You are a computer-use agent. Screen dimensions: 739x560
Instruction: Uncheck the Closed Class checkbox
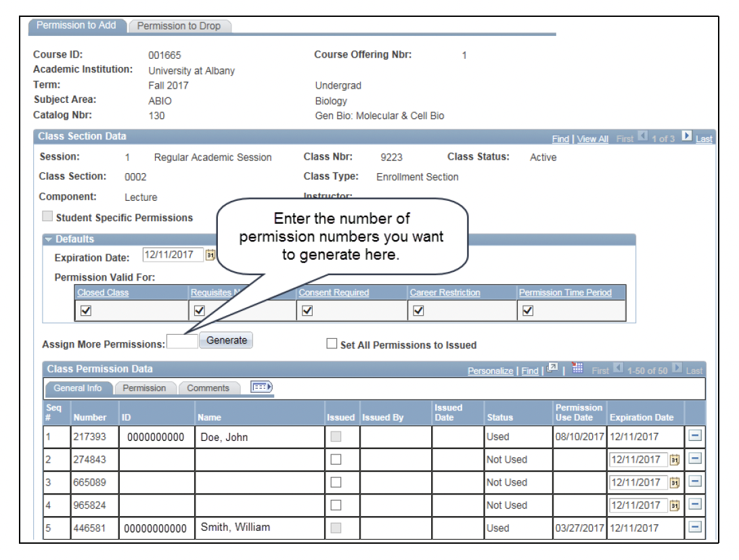tap(86, 310)
